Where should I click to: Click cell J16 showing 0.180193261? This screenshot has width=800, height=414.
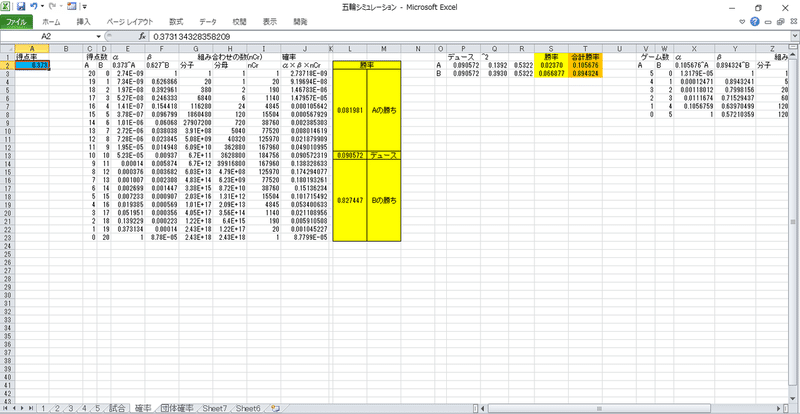coord(305,180)
